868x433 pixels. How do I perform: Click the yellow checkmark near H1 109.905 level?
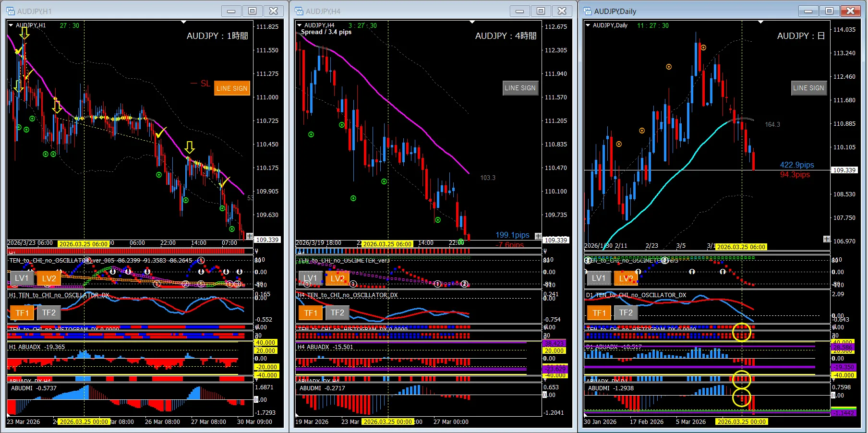click(x=224, y=182)
